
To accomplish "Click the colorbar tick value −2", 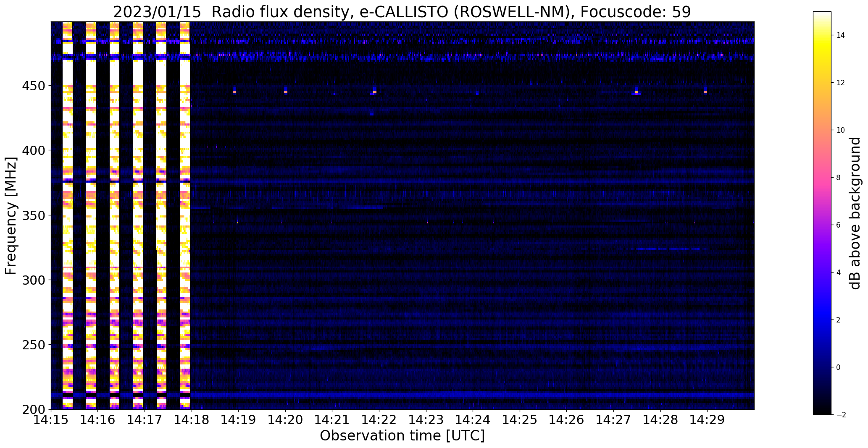I will pyautogui.click(x=841, y=415).
